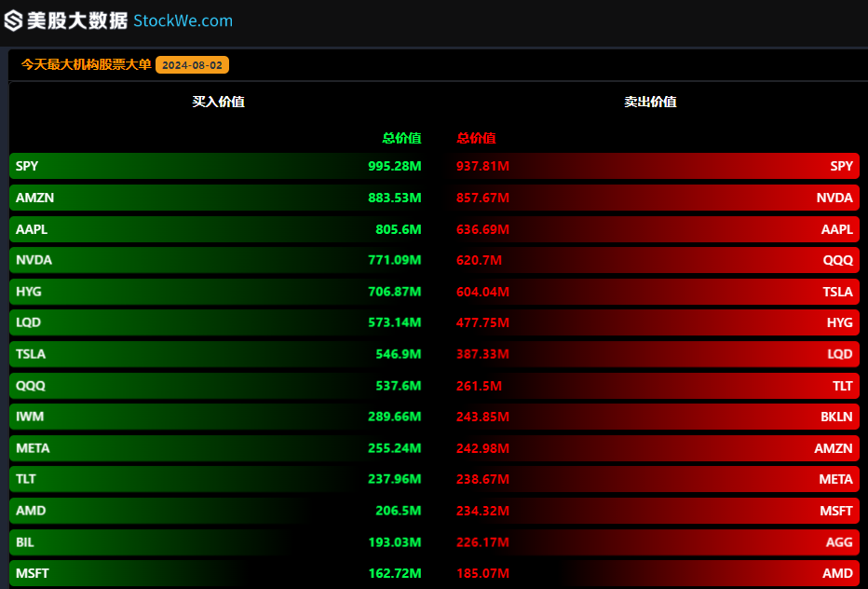The height and width of the screenshot is (589, 868).
Task: Click the 546.9M buy value
Action: pyautogui.click(x=399, y=354)
